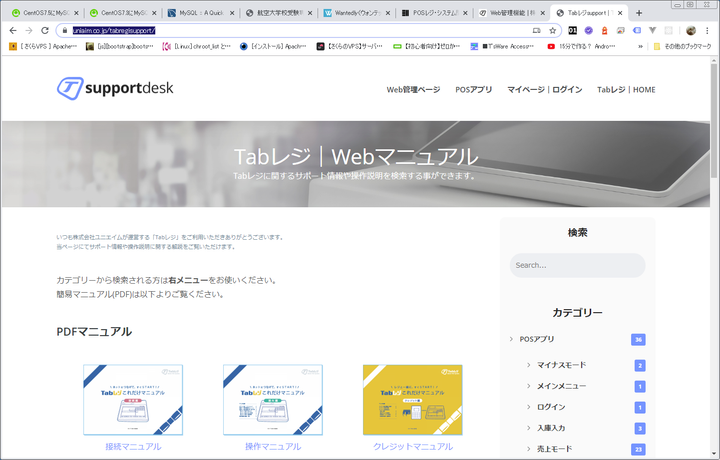Open the マイページ｜ログイン nav item
The height and width of the screenshot is (460, 720).
(x=545, y=90)
